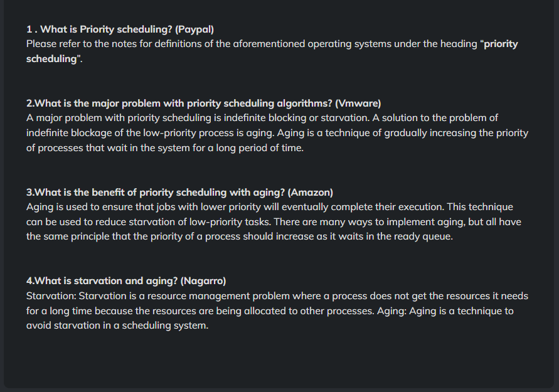The width and height of the screenshot is (559, 392).
Task: Click the line ending "for a long period of time"
Action: (164, 148)
